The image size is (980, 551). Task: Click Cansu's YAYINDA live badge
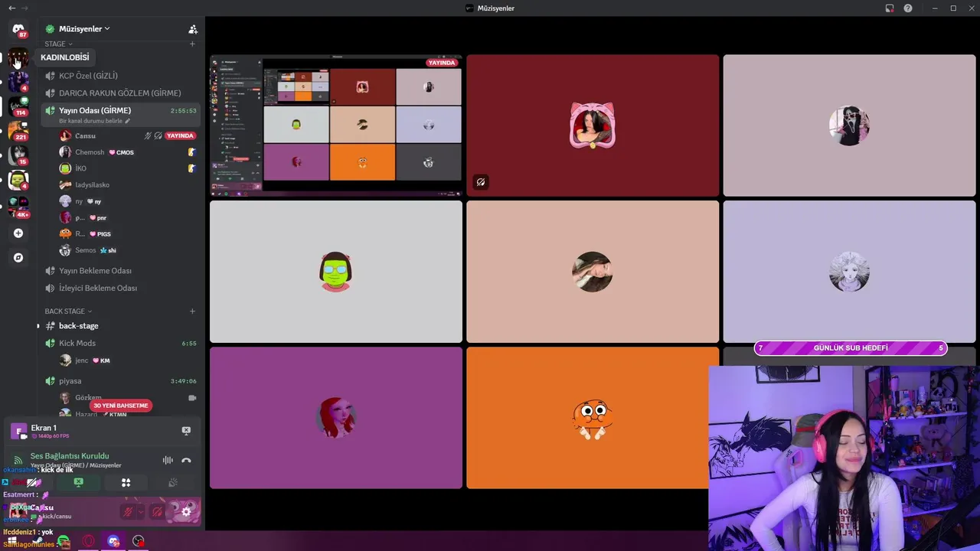point(180,136)
